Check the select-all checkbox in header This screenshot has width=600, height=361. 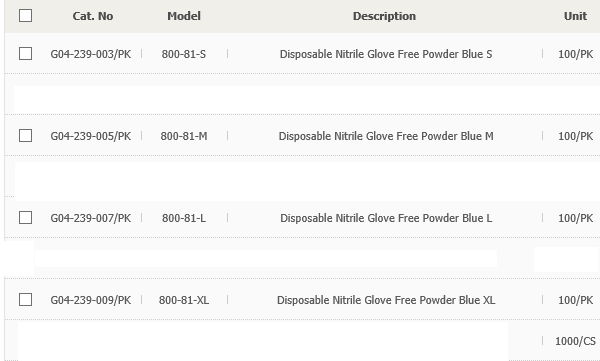(x=26, y=16)
